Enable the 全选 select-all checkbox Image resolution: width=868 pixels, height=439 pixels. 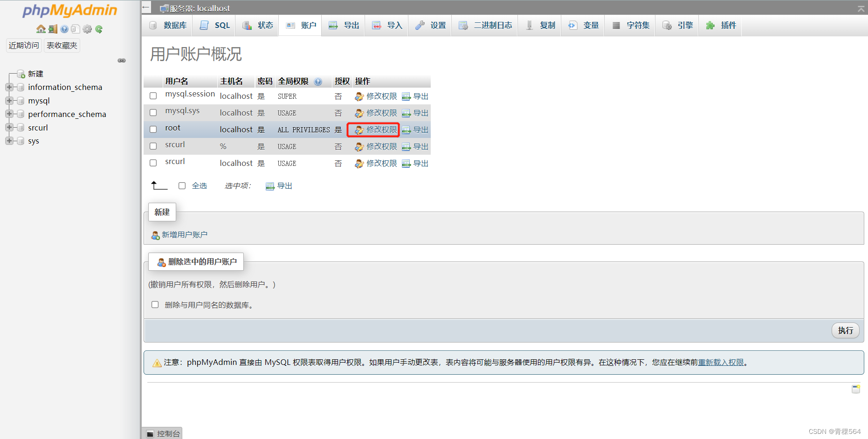coord(182,185)
